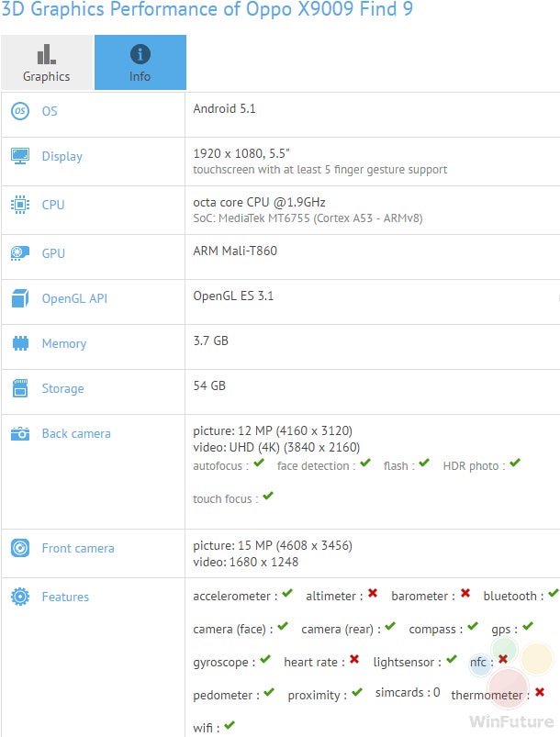Click 'video: UHD (4K) (3840 x 2160)' text
The width and height of the screenshot is (560, 737).
[276, 448]
